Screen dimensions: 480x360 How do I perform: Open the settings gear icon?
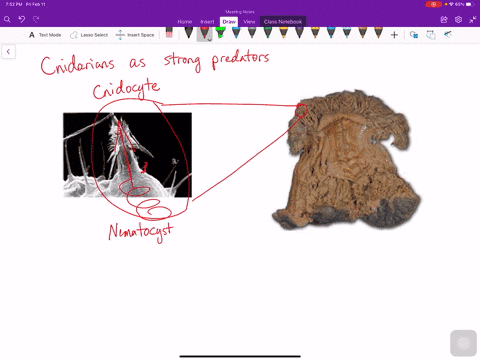(x=458, y=20)
